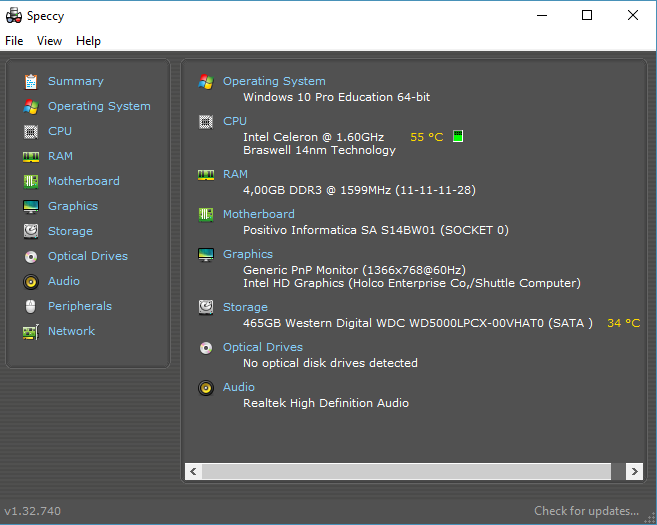
Task: Click the Graphics monitor icon in sidebar
Action: (31, 207)
